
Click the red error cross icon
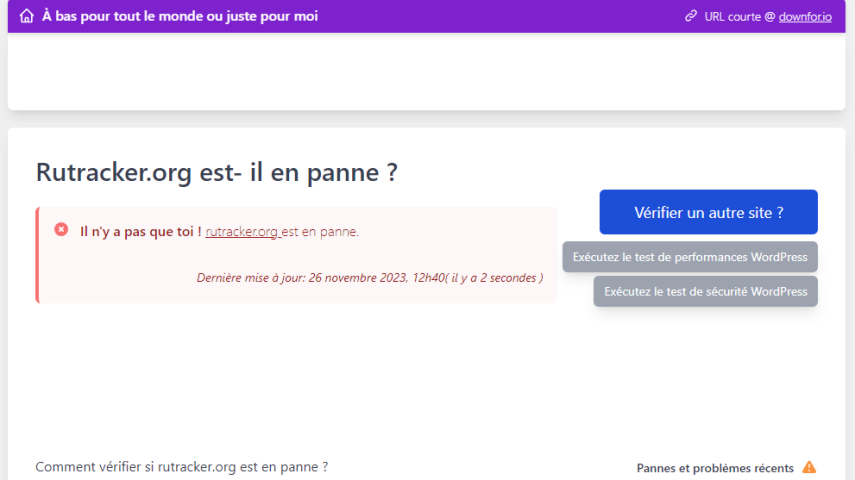(x=61, y=230)
